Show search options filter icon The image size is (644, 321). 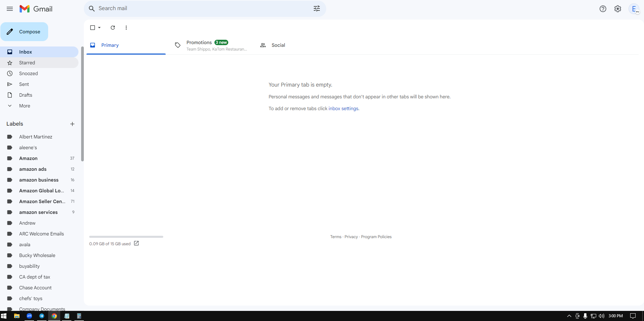coord(317,8)
